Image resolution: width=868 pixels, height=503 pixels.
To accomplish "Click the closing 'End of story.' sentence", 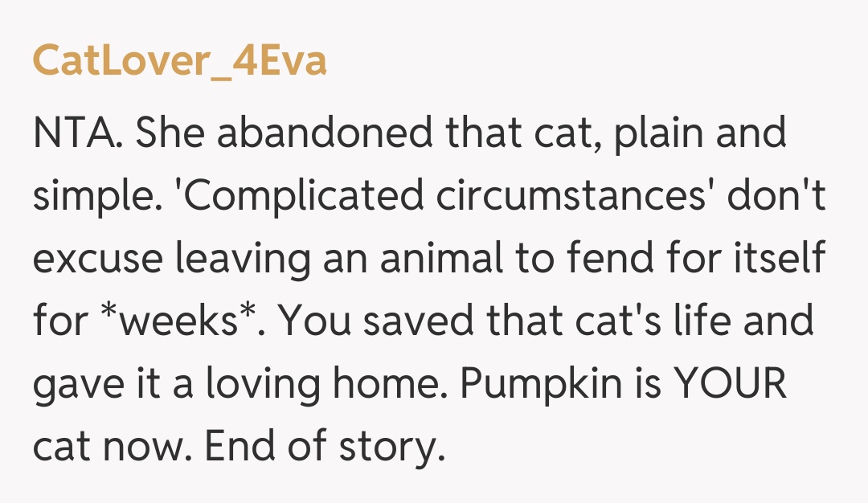I will coord(325,447).
